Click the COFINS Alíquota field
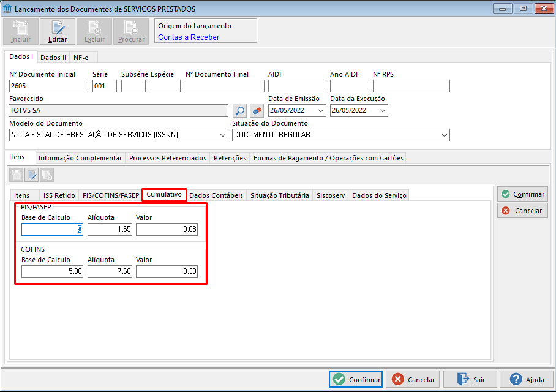The image size is (556, 392). pos(110,271)
